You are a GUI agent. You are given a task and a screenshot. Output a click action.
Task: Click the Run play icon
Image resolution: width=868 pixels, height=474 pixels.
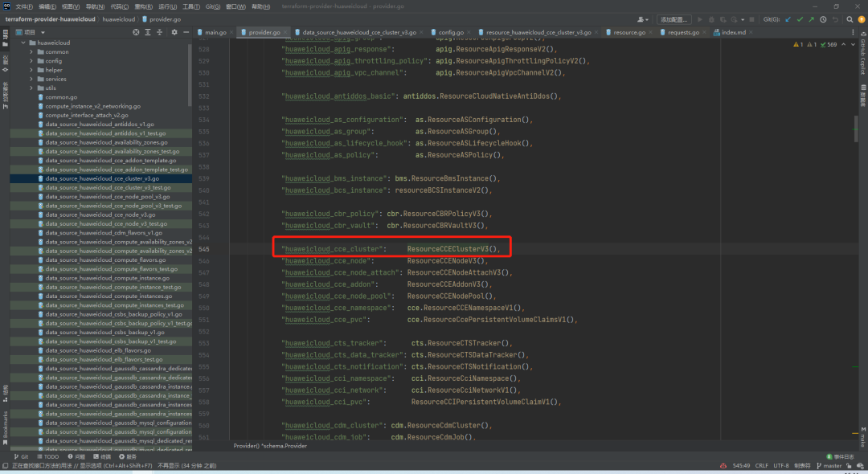point(700,19)
